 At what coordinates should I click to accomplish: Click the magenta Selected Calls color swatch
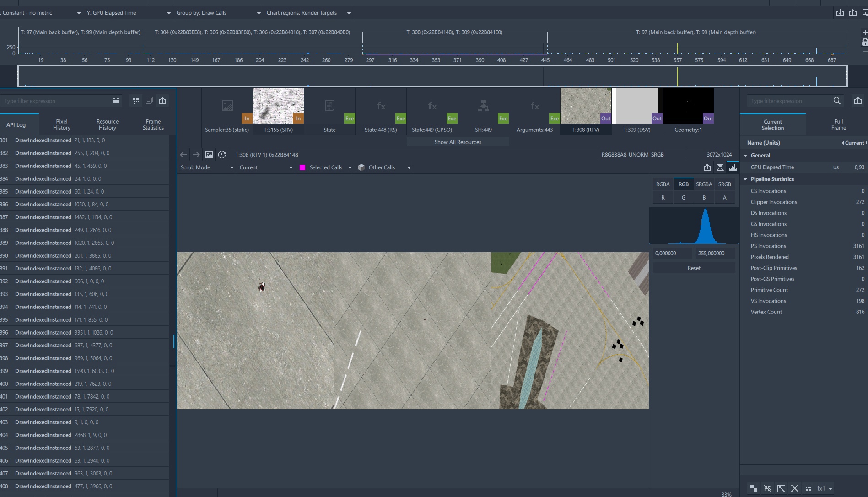tap(302, 167)
